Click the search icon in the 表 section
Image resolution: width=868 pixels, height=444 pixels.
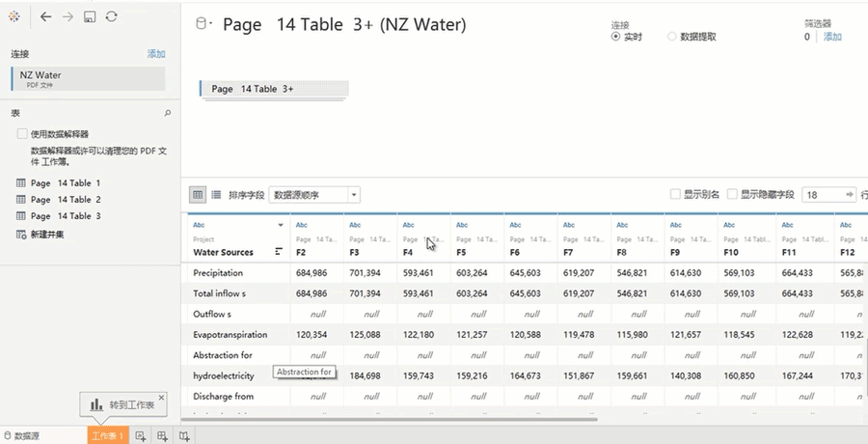168,114
